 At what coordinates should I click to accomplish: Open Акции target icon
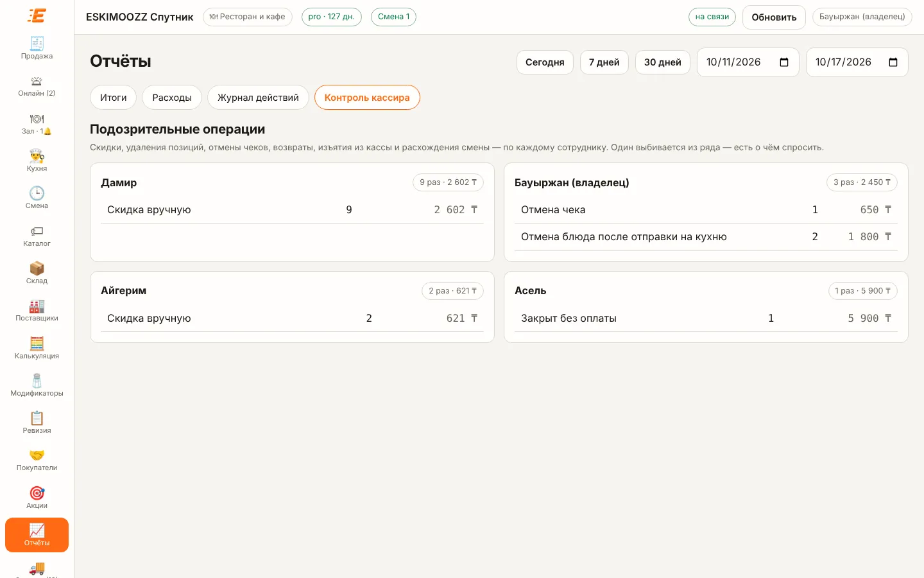(x=37, y=493)
